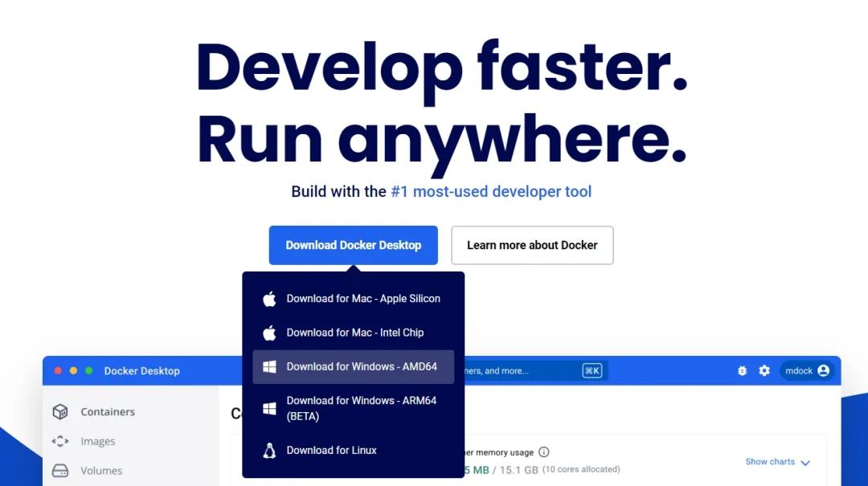This screenshot has width=868, height=486.
Task: Select Download for Mac - Apple Silicon
Action: point(353,299)
